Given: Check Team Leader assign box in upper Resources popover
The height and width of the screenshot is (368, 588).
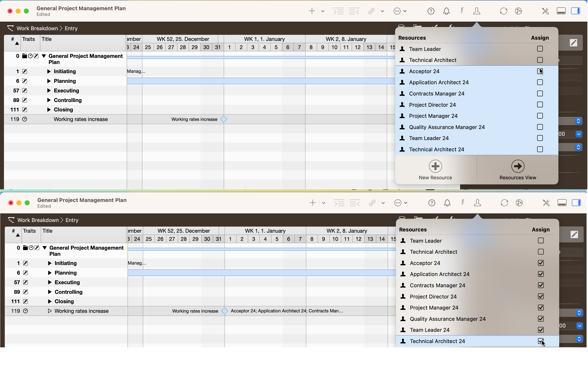Looking at the screenshot, I should [x=540, y=49].
